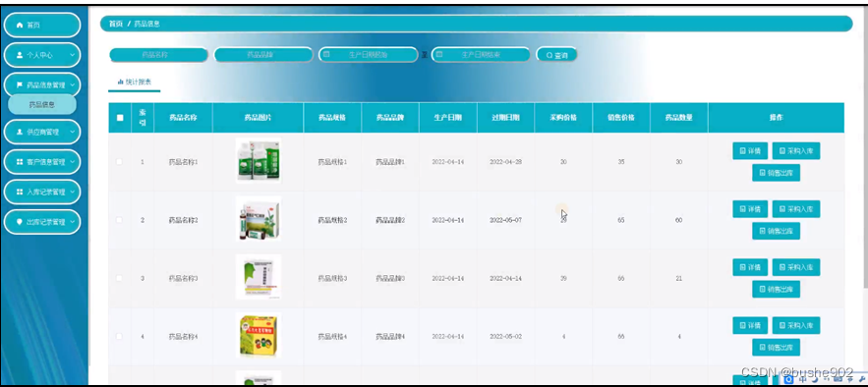
Task: Check the checkbox for row 药品名称4
Action: click(x=120, y=336)
